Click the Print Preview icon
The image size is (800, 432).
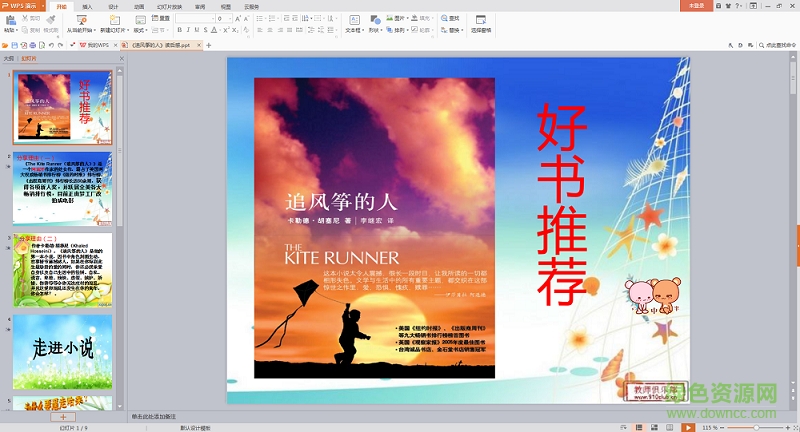42,45
